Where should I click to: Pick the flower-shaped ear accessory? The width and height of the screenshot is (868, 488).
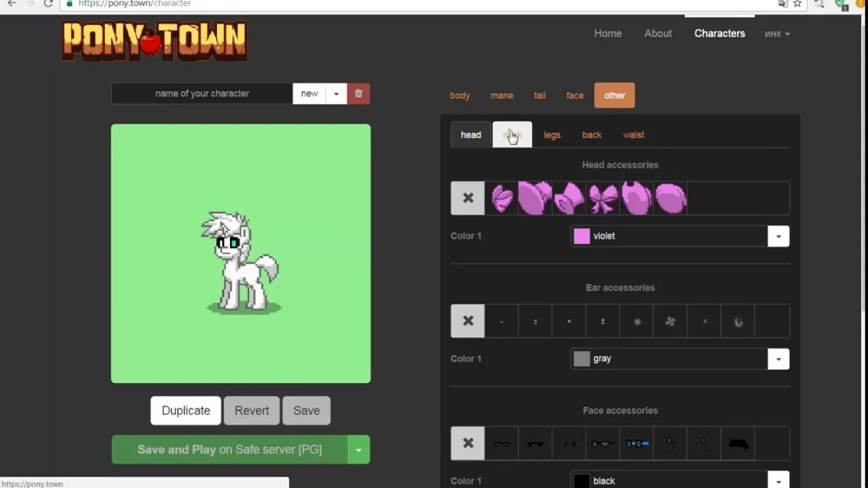(x=671, y=321)
